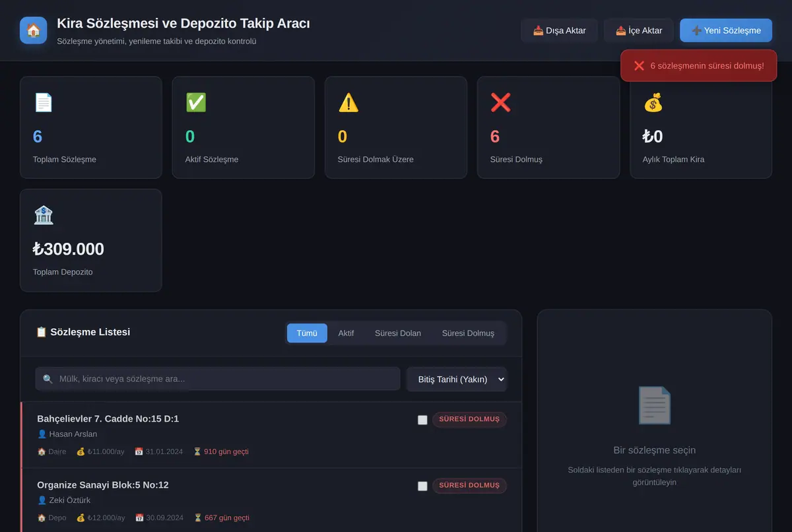Click the tenant name Zeki Öztürk
This screenshot has height=532, width=792.
(x=70, y=500)
